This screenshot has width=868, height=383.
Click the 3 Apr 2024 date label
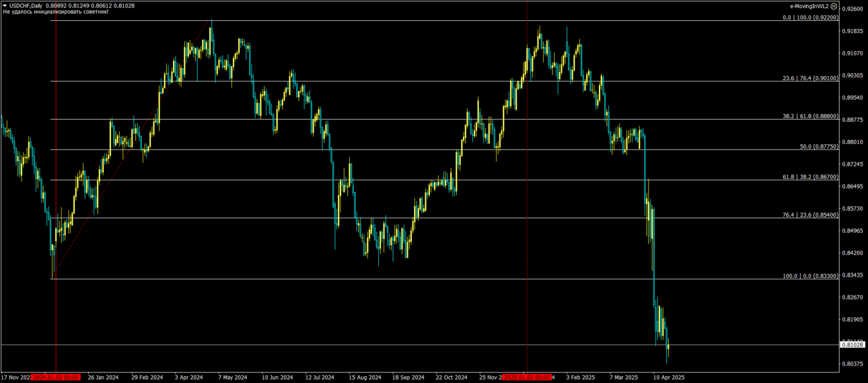[189, 378]
